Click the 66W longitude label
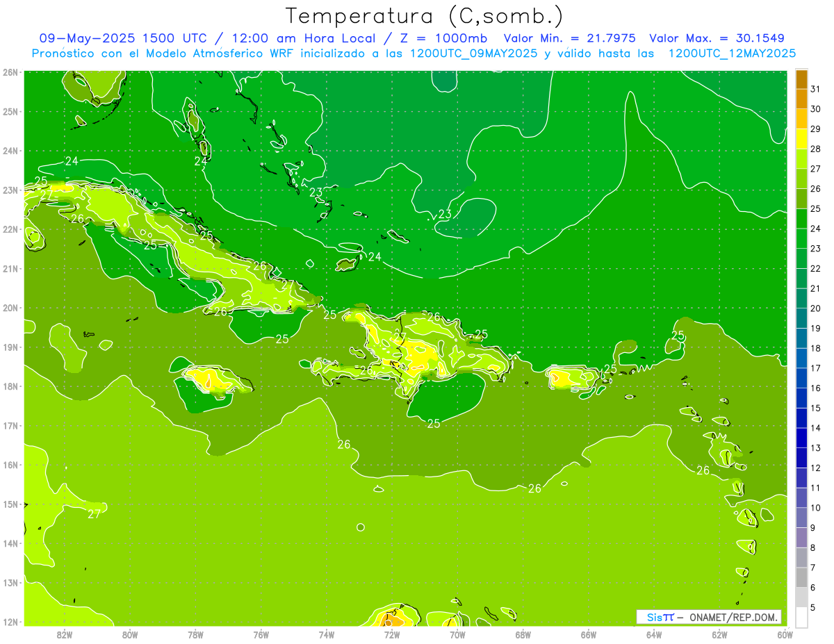The image size is (834, 644). pyautogui.click(x=589, y=634)
